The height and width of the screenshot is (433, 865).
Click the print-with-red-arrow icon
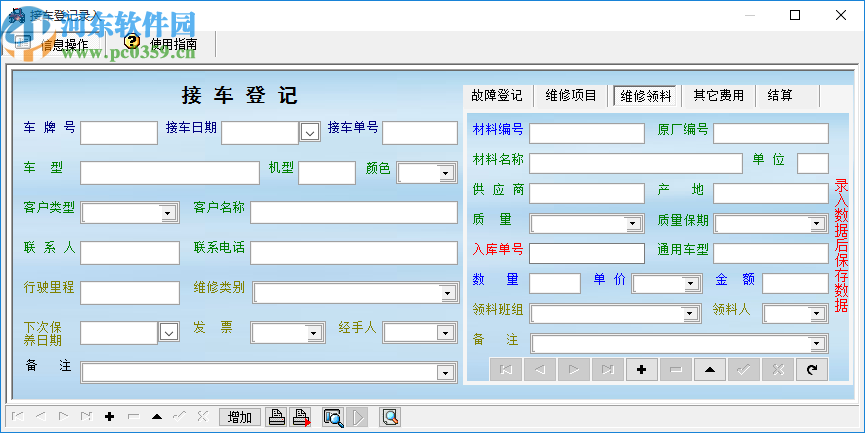coord(301,418)
